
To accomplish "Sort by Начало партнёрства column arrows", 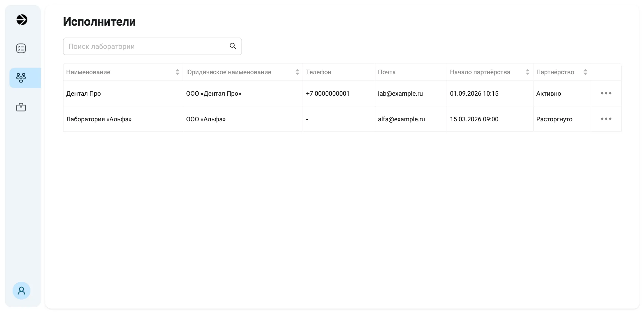I will click(x=527, y=72).
